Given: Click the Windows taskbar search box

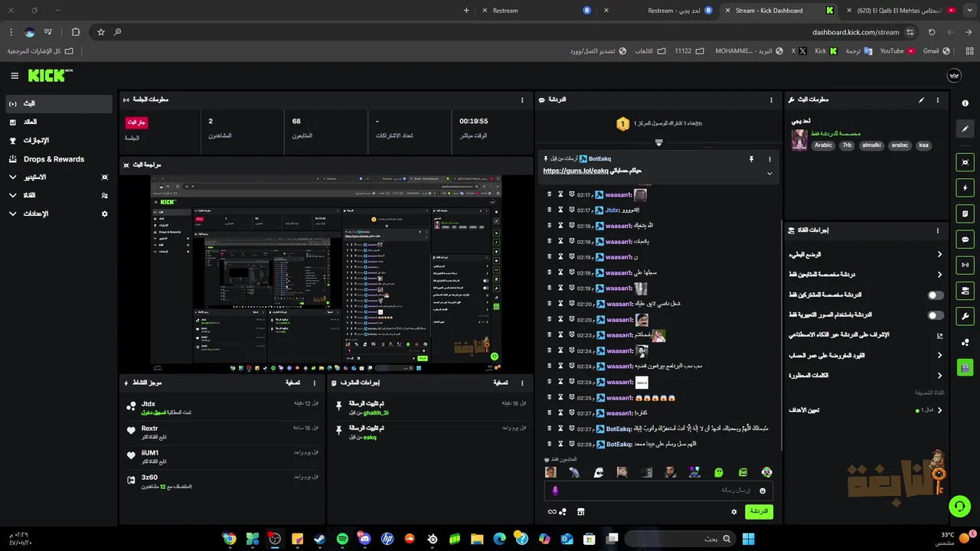Looking at the screenshot, I should click(x=679, y=539).
